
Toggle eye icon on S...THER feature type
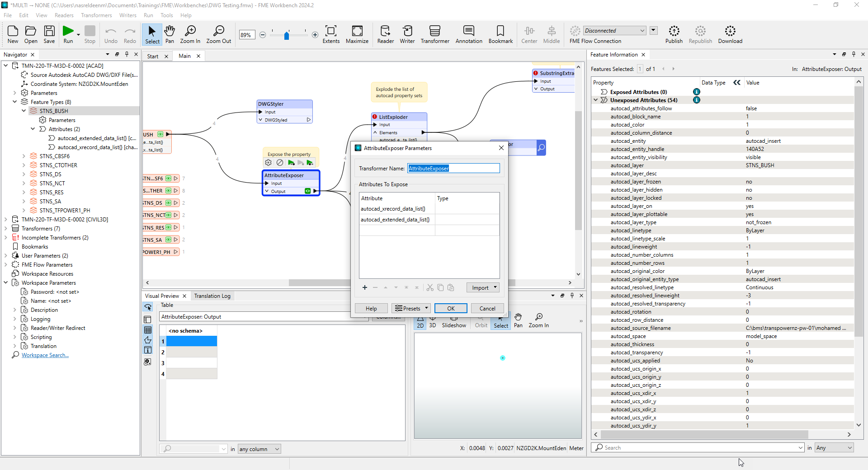click(168, 191)
